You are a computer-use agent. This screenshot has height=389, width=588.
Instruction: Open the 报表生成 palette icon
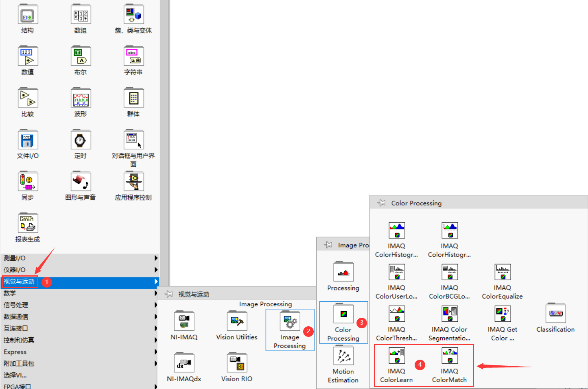pyautogui.click(x=28, y=223)
